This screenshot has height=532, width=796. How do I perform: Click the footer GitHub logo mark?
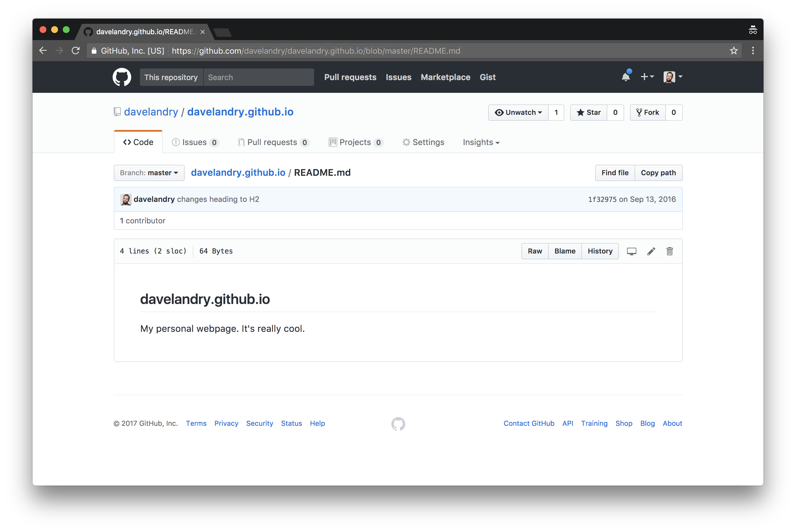pos(398,424)
